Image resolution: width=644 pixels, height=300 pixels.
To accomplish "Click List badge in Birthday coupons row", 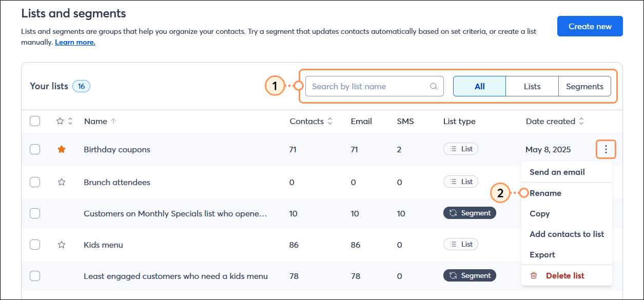I will [x=461, y=149].
